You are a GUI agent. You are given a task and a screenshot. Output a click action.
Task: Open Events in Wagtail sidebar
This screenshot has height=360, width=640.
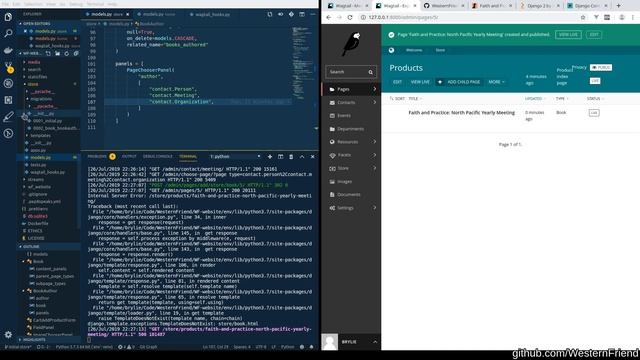(x=343, y=116)
